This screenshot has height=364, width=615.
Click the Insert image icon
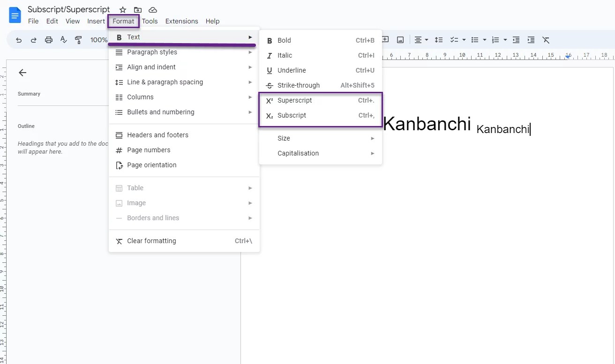tap(400, 40)
